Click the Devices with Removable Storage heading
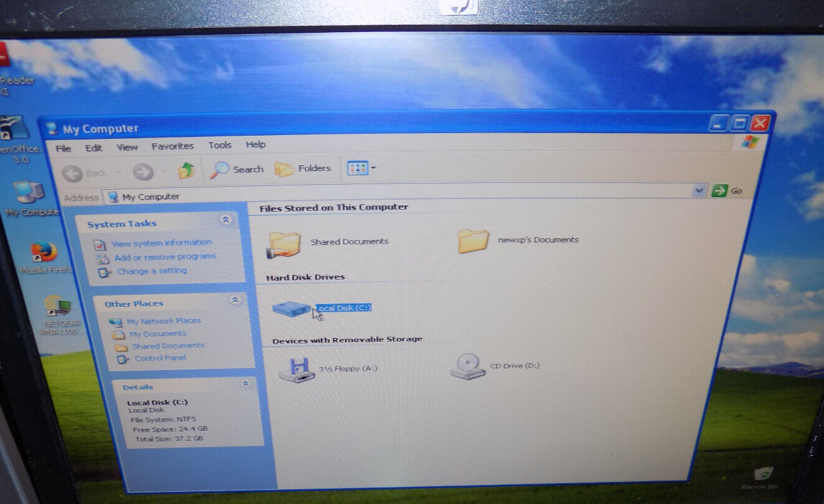 click(347, 340)
